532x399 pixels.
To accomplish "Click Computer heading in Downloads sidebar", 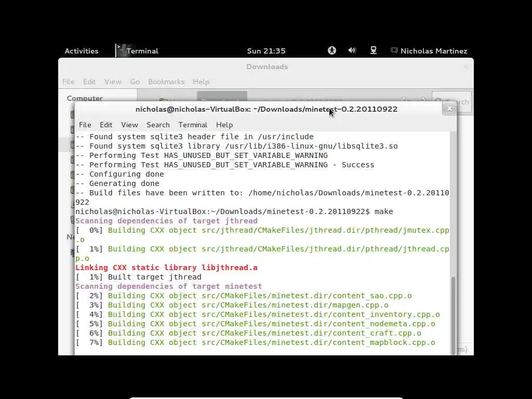I will [85, 98].
